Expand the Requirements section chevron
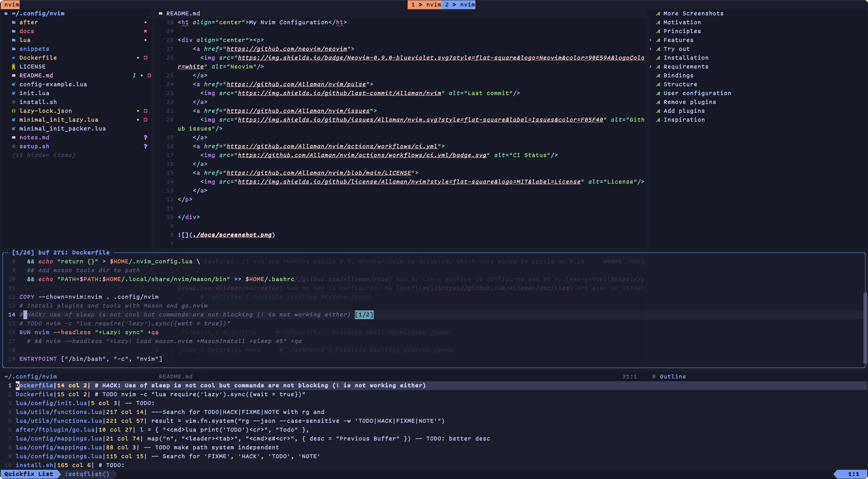The width and height of the screenshot is (868, 479). tap(650, 67)
